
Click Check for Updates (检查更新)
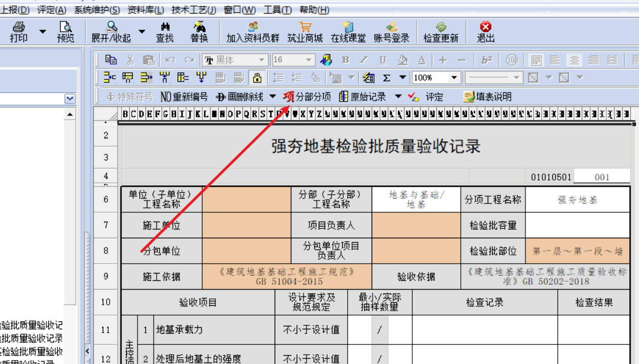tap(441, 32)
